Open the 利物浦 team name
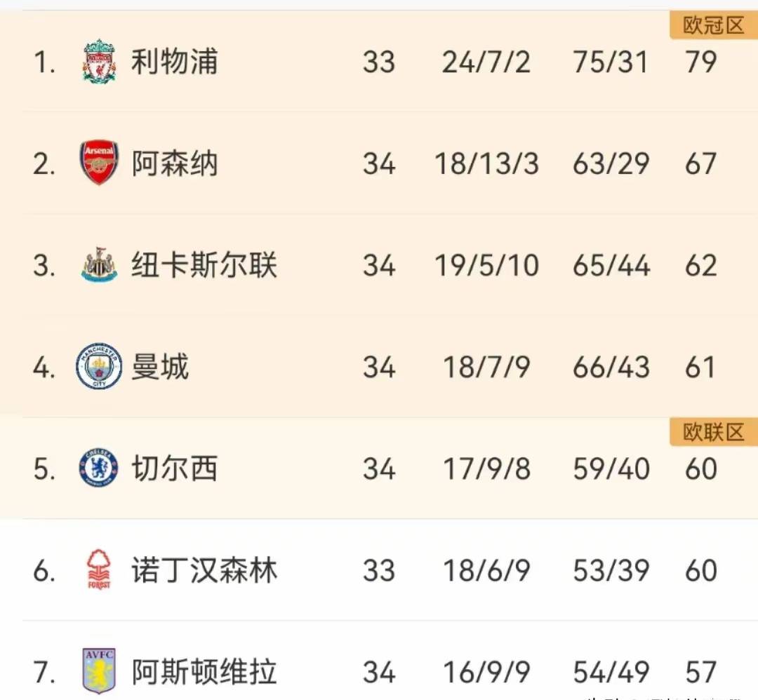The height and width of the screenshot is (700, 758). pyautogui.click(x=174, y=62)
